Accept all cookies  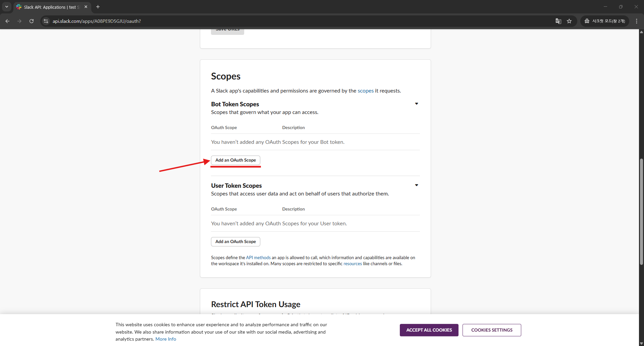point(429,330)
